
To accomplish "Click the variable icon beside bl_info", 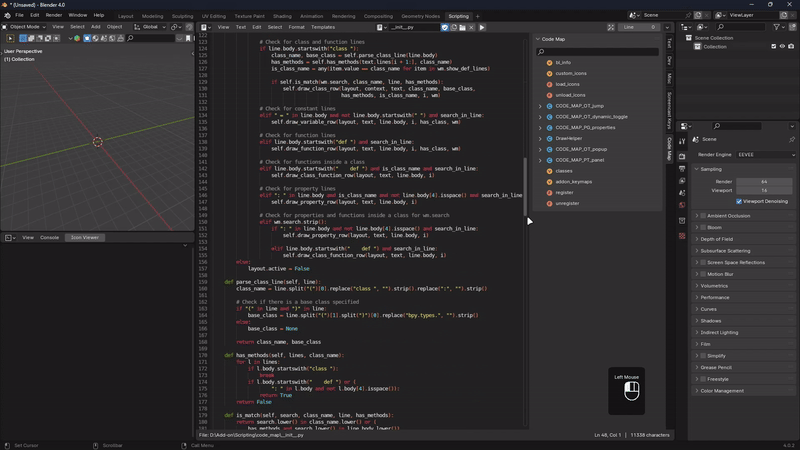I will point(549,63).
